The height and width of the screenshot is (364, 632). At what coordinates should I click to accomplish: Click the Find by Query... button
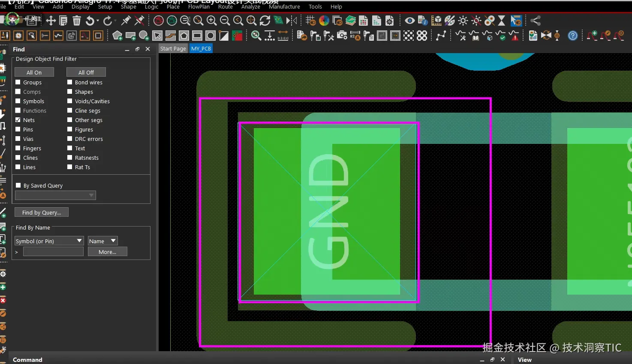pyautogui.click(x=42, y=212)
